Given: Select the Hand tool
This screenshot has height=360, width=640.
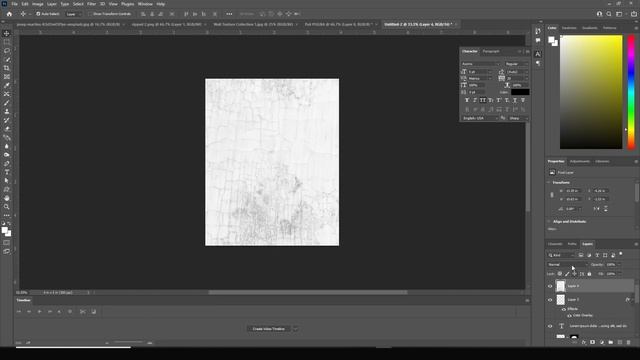Looking at the screenshot, I should (x=7, y=198).
